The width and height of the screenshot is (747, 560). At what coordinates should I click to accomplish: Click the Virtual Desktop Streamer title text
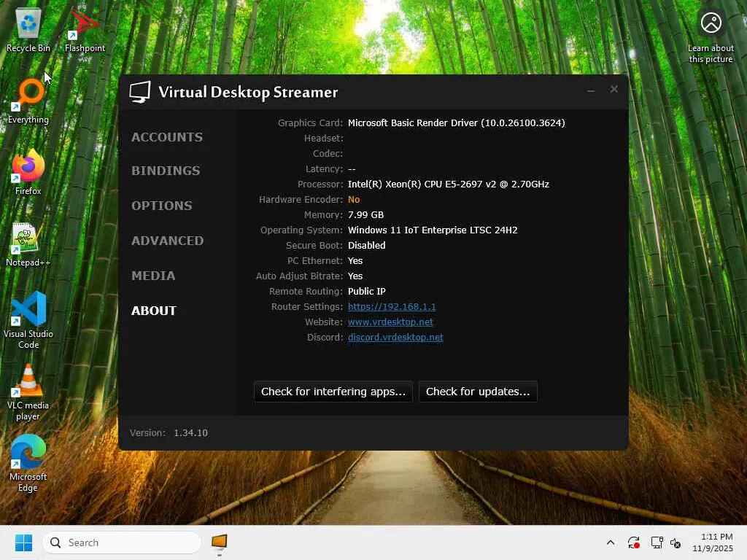[x=248, y=92]
